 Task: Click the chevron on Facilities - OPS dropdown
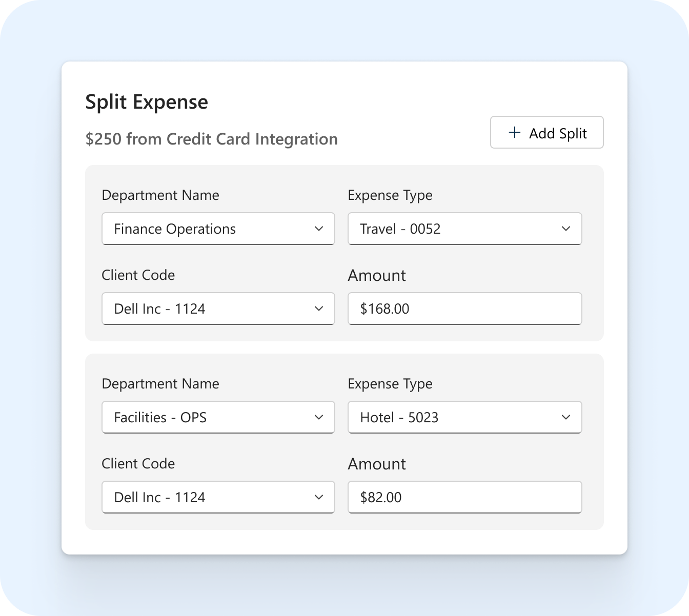tap(318, 417)
